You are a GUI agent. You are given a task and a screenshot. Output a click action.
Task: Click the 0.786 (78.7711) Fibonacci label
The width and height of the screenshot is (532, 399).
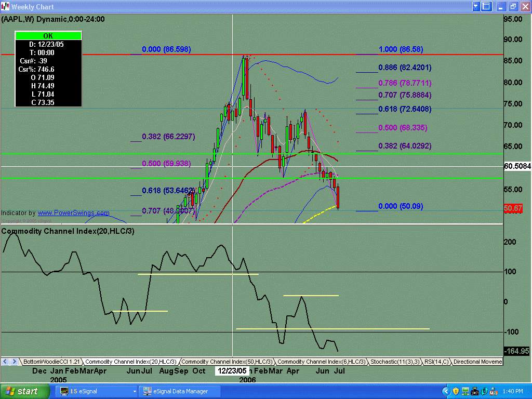(405, 83)
